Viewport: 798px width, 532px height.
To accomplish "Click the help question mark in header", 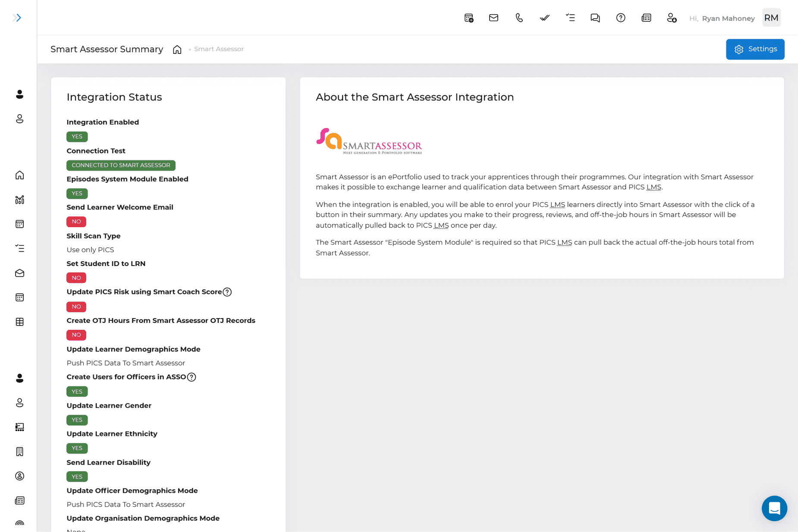I will (x=620, y=18).
